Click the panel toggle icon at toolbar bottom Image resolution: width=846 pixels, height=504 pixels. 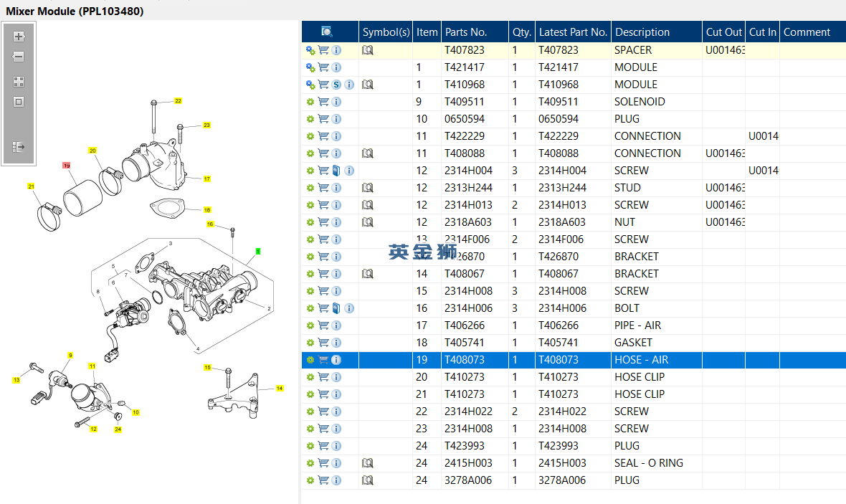[x=19, y=147]
